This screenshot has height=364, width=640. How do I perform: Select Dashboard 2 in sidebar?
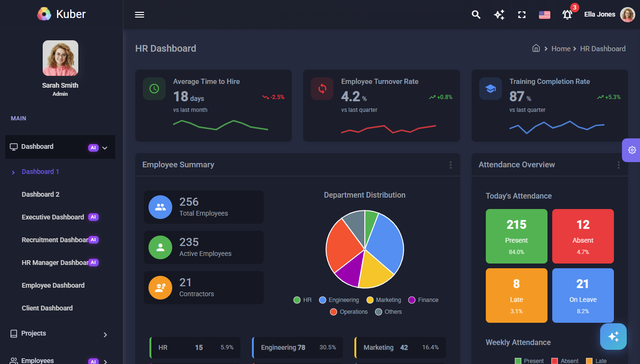pos(40,194)
